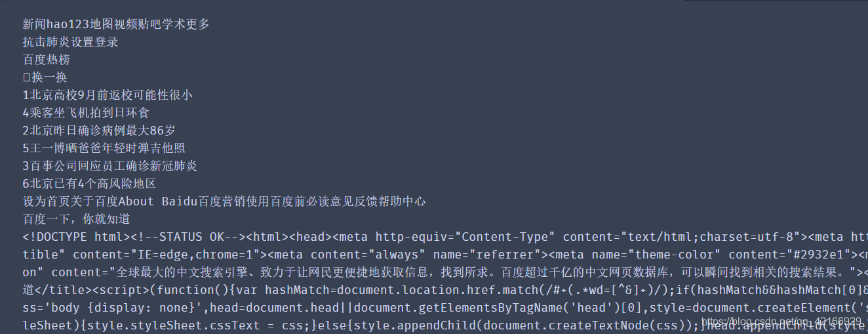Viewport: 868px width, 334px height.
Task: Select the 百度一下,你就知道 line
Action: [x=77, y=219]
